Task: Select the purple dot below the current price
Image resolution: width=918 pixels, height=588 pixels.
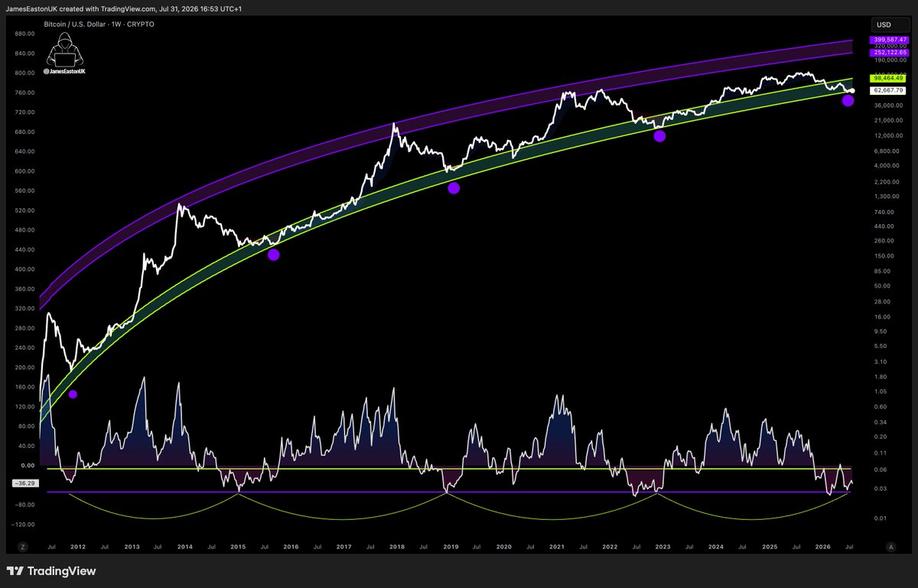Action: pos(848,101)
